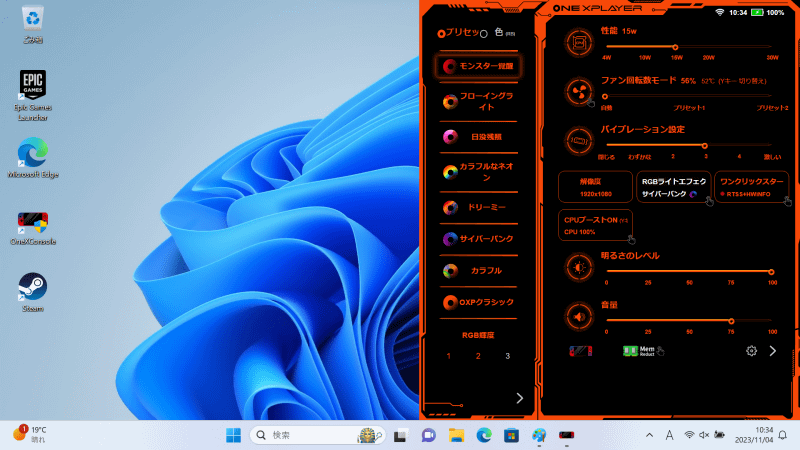Open Task View on taskbar
Screen dimensions: 800x450
pyautogui.click(x=401, y=435)
